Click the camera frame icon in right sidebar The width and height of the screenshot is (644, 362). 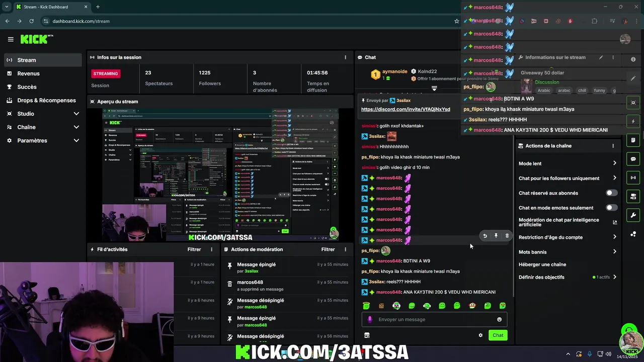[633, 103]
